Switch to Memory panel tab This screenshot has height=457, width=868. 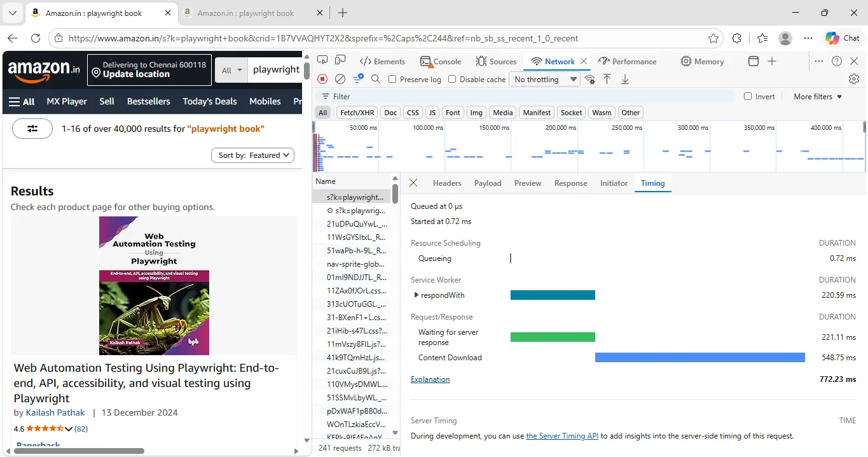click(702, 61)
